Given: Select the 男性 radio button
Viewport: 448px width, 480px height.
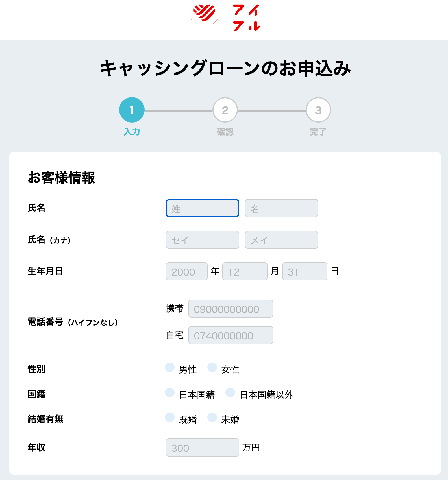Looking at the screenshot, I should pyautogui.click(x=170, y=367).
